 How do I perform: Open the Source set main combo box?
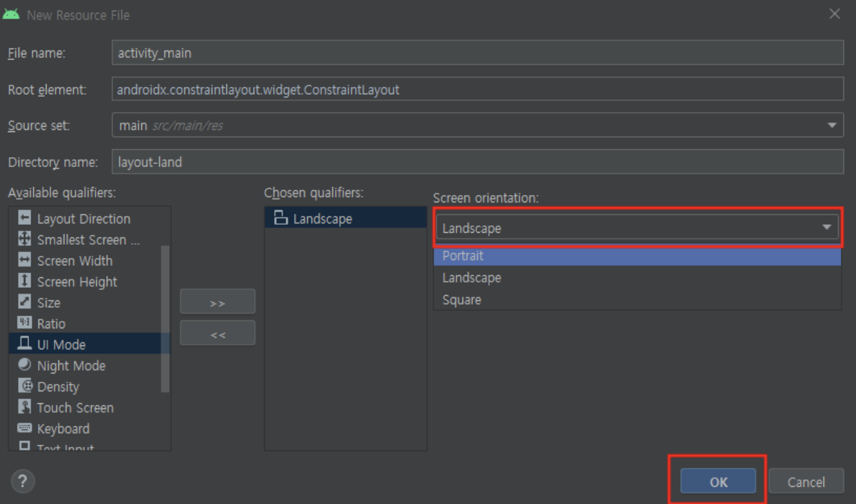478,125
